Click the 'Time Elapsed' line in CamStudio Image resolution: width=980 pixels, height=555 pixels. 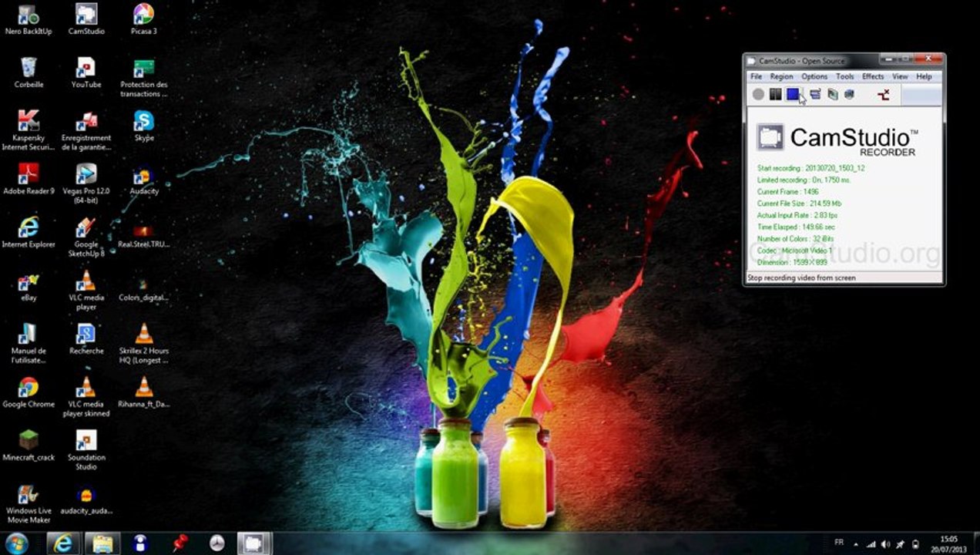796,227
